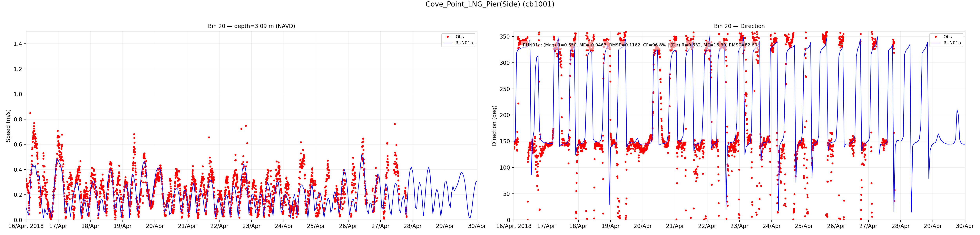The width and height of the screenshot is (980, 235).
Task: Click the red Obs marker in right legend
Action: [936, 37]
